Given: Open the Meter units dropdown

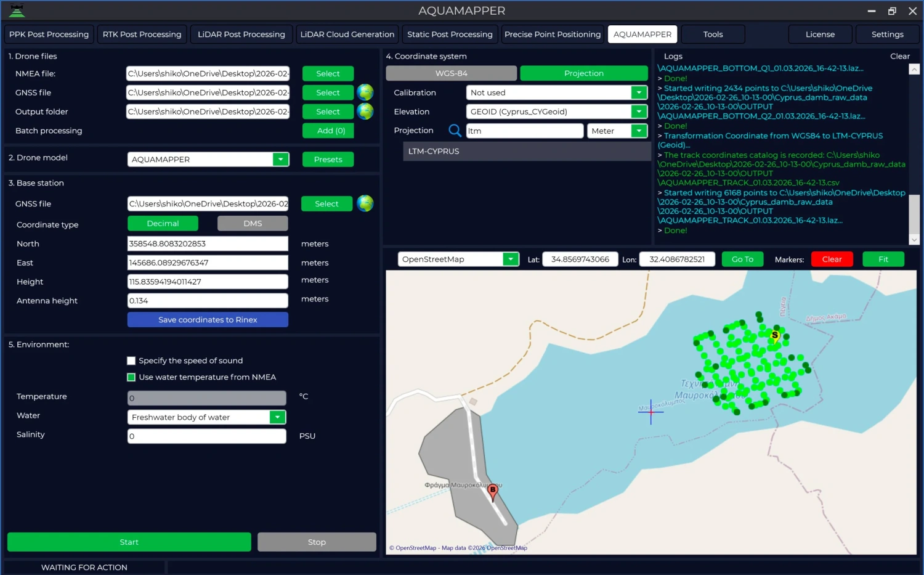Looking at the screenshot, I should [639, 131].
